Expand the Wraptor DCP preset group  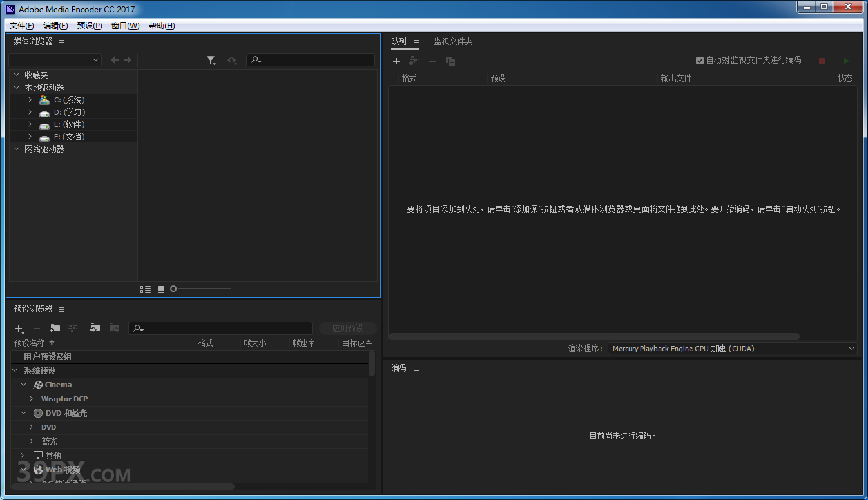point(32,399)
